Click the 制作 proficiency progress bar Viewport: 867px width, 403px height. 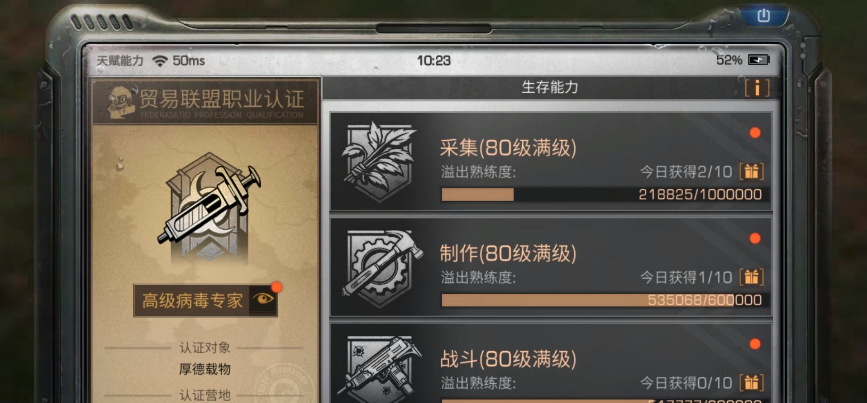coord(605,300)
